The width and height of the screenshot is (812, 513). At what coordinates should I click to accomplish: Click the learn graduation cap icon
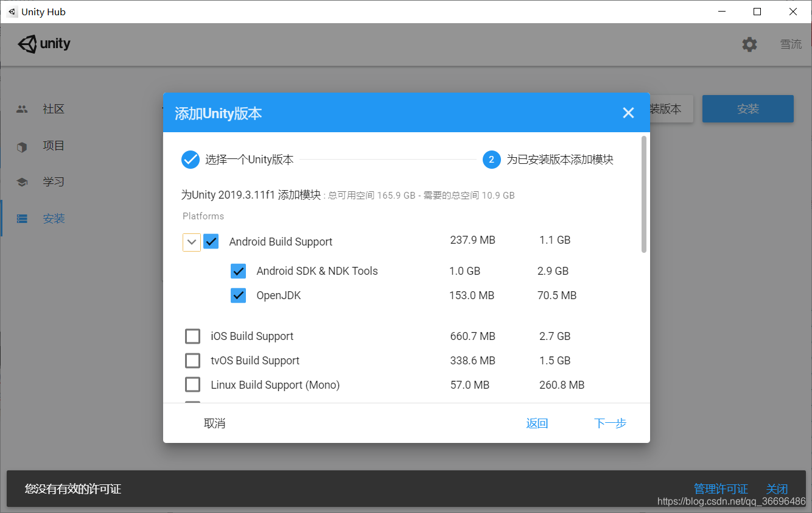point(22,182)
